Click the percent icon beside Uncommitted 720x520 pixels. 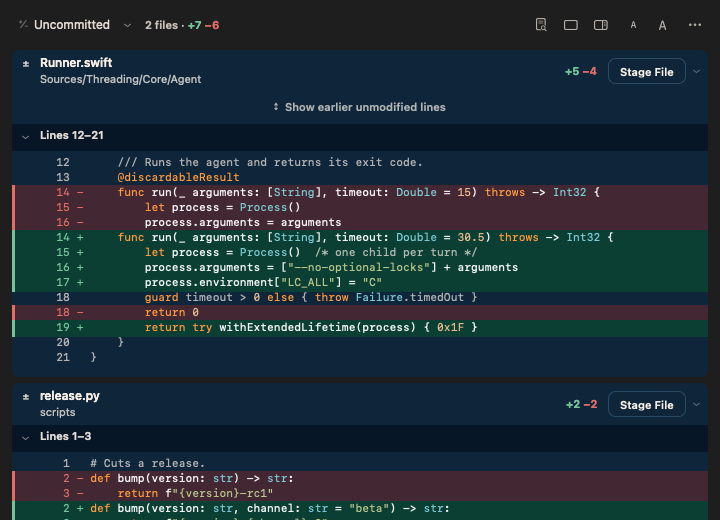23,24
